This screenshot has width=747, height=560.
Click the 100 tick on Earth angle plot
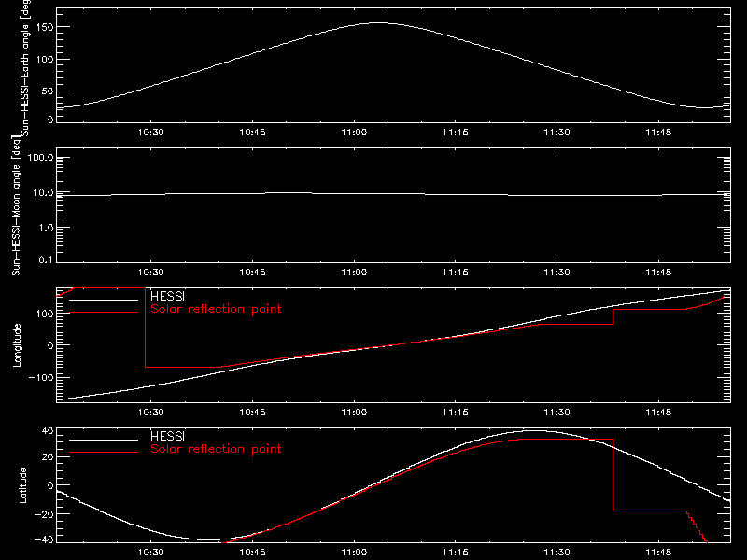(44, 60)
